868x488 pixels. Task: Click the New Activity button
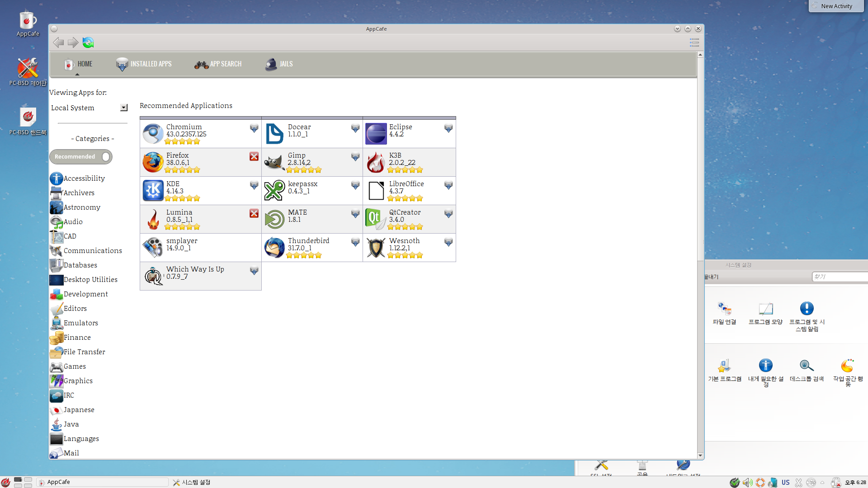point(836,6)
